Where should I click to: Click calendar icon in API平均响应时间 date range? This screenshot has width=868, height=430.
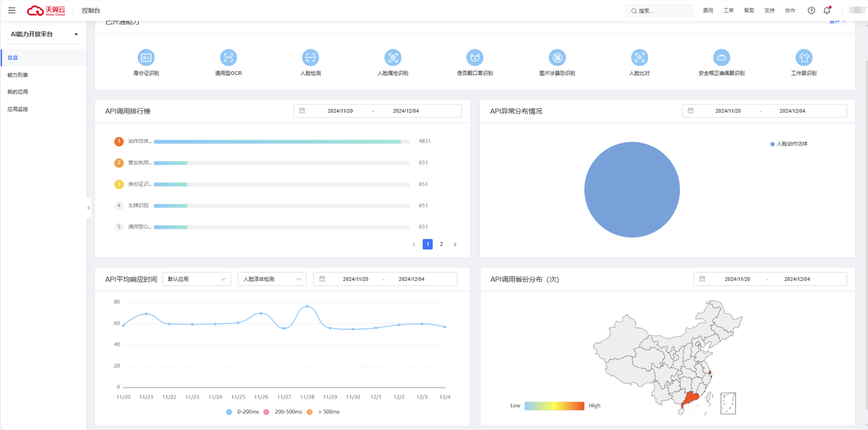click(322, 279)
